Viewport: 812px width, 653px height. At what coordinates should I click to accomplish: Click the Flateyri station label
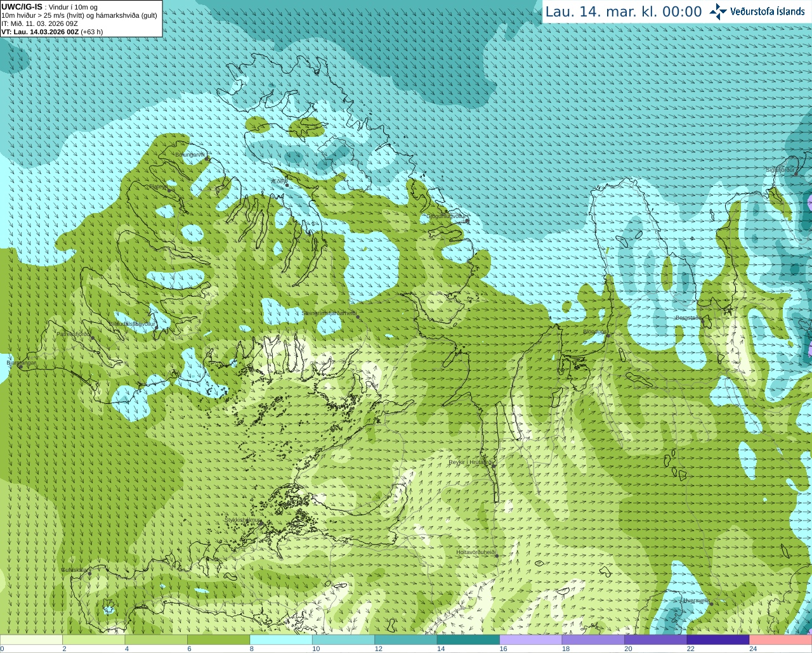(158, 186)
